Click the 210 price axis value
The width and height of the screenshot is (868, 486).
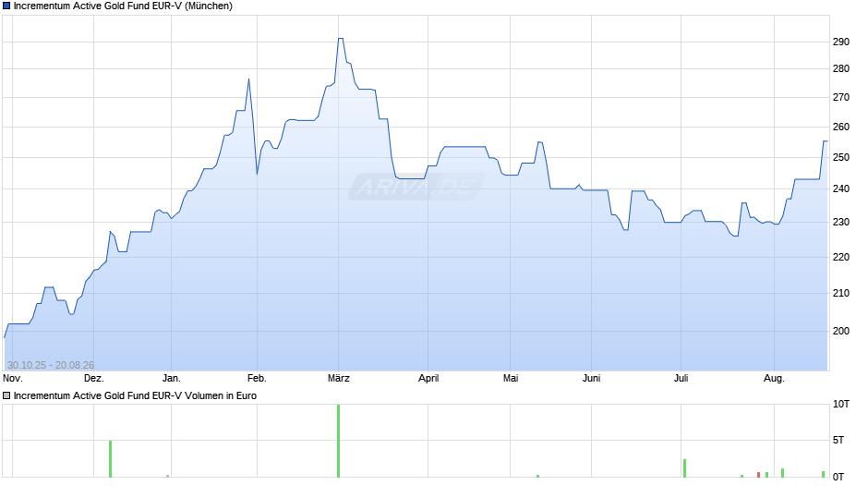coord(841,293)
